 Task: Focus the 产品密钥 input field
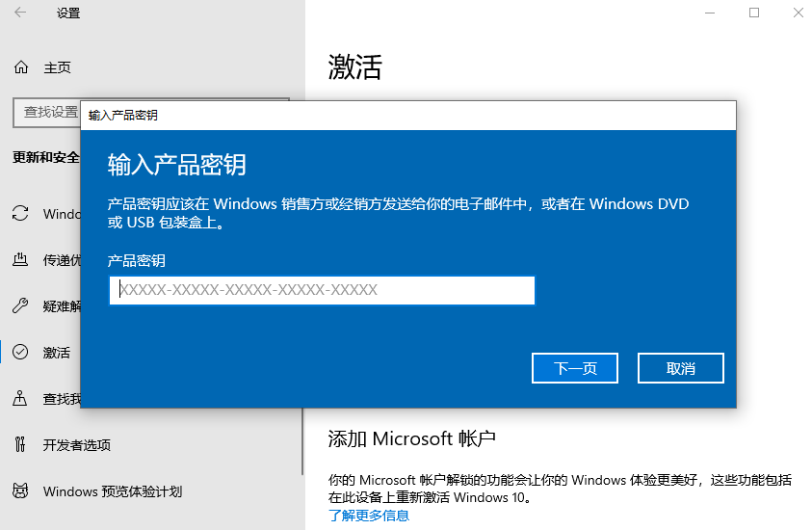[322, 290]
